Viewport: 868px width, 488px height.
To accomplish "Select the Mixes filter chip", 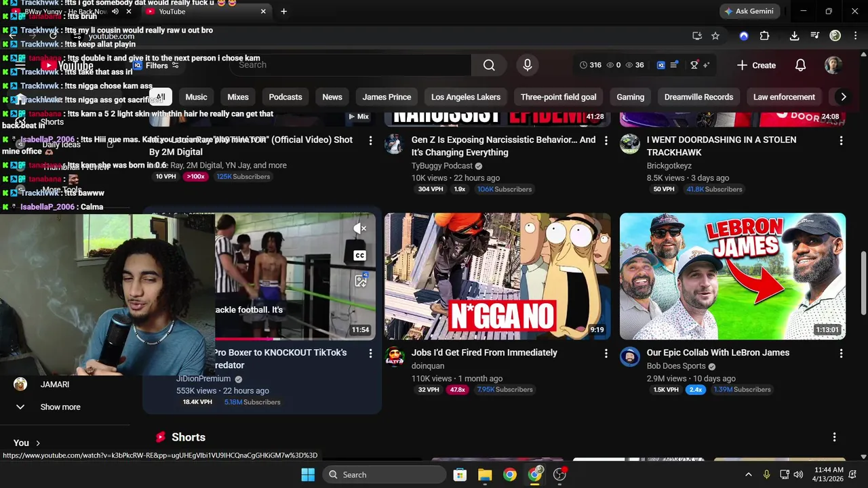I will pos(238,97).
